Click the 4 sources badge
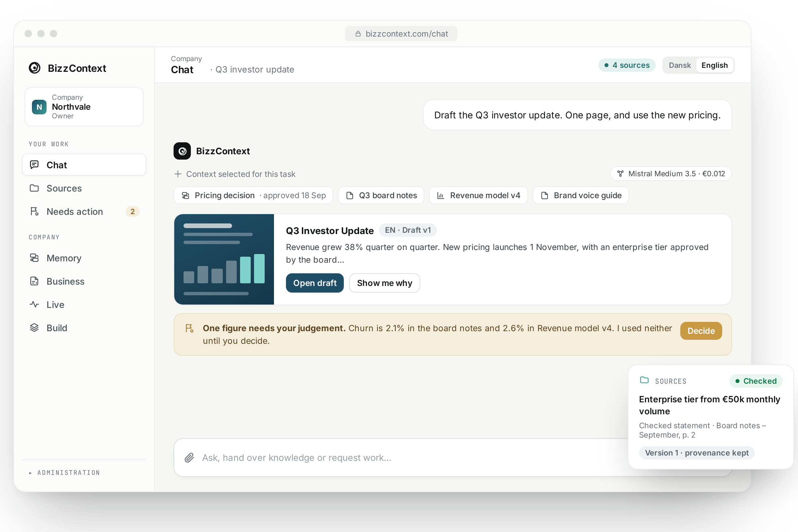Image resolution: width=798 pixels, height=532 pixels. click(627, 65)
